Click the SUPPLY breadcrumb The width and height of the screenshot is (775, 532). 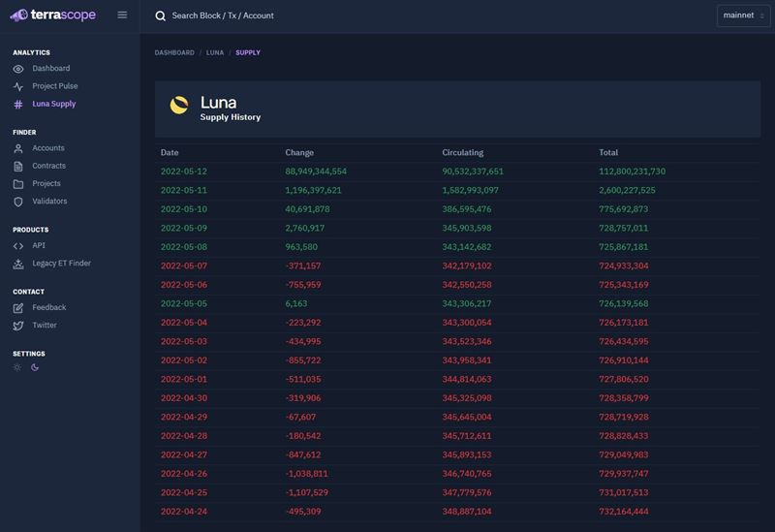(x=248, y=52)
